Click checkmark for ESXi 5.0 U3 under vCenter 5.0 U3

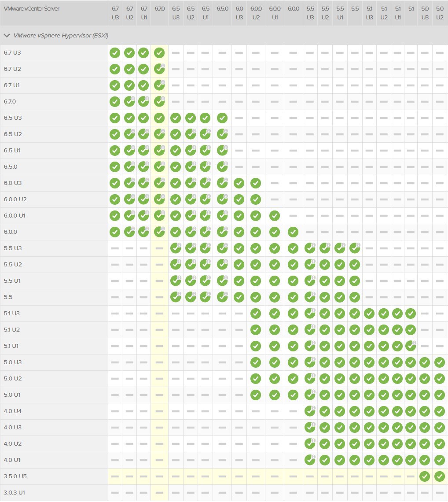[x=425, y=362]
